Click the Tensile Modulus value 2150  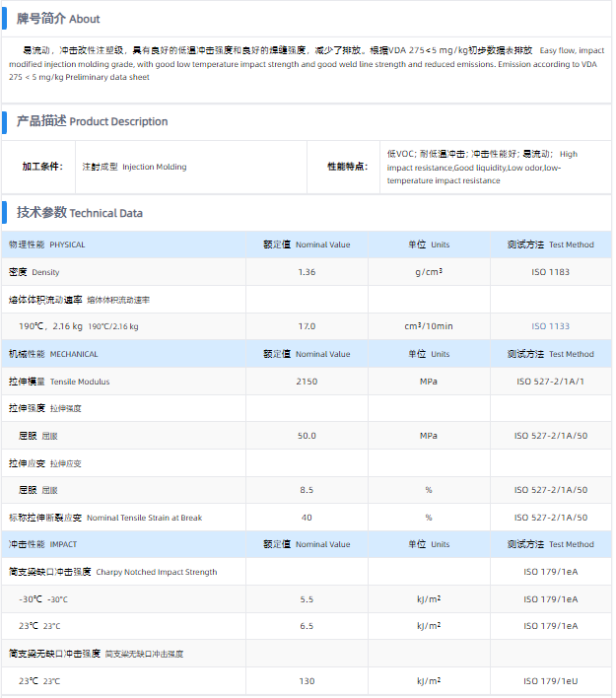pyautogui.click(x=307, y=381)
